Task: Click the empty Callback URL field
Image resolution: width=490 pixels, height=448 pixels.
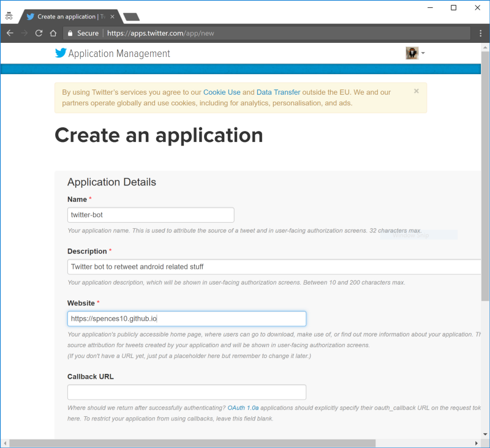Action: tap(186, 392)
